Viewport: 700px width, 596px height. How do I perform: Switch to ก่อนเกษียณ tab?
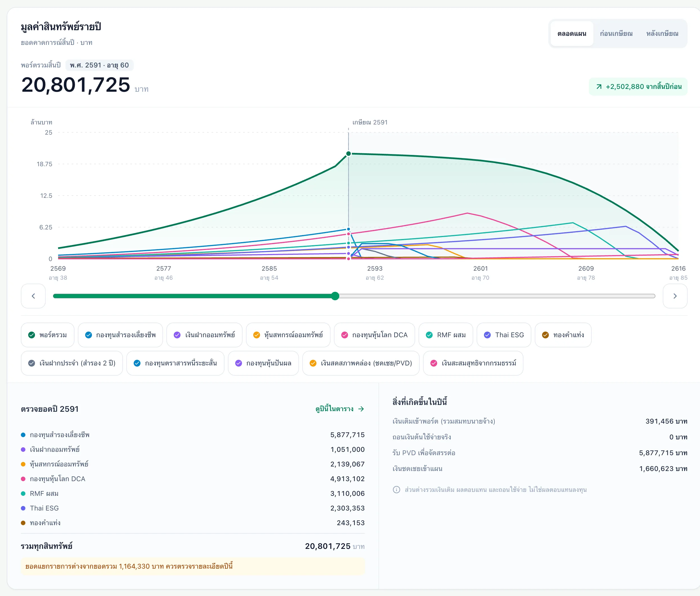tap(616, 34)
